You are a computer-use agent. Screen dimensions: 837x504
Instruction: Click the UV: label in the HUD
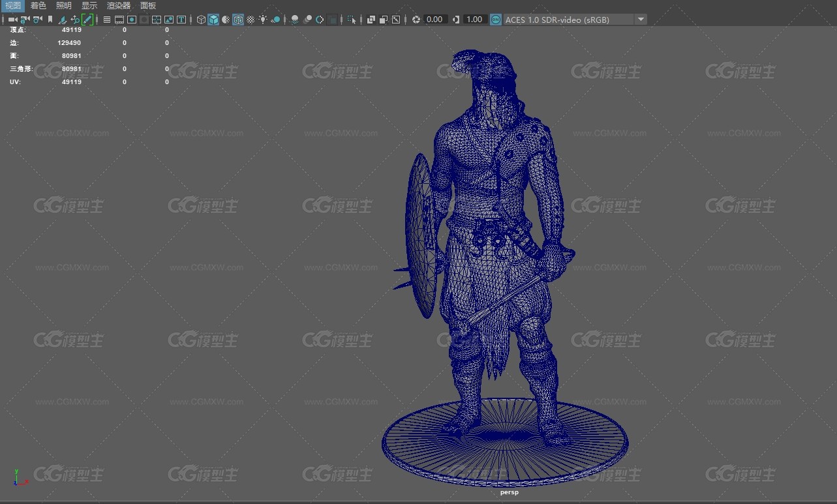click(14, 82)
